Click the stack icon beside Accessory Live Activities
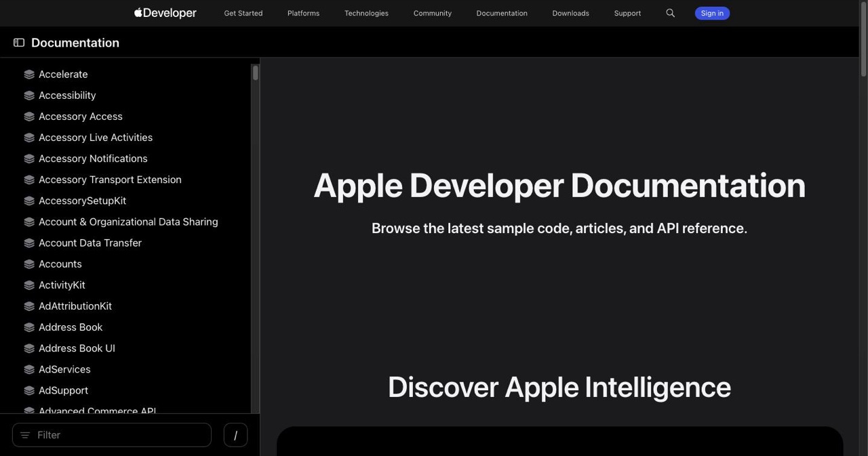 tap(29, 138)
